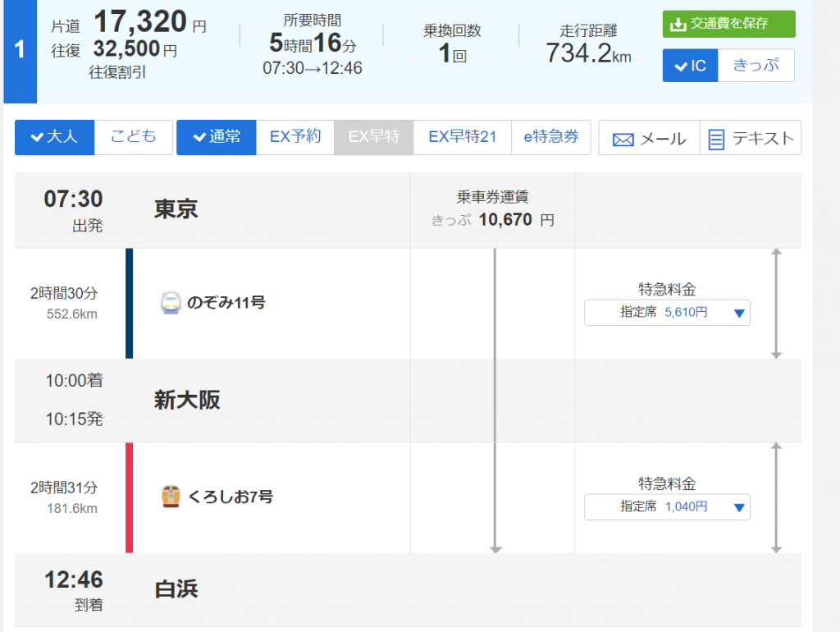This screenshot has height=632, width=840.
Task: Click the disabled EX早特 option
Action: point(374,137)
